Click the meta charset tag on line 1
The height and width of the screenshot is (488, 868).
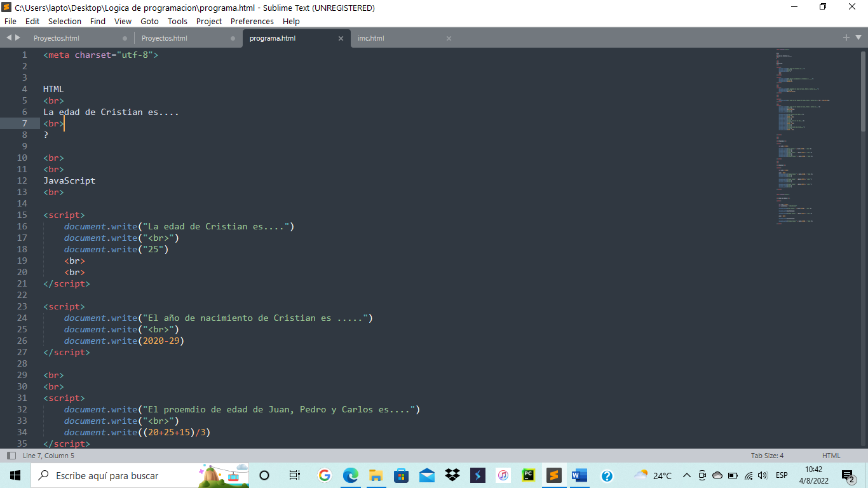pos(100,55)
